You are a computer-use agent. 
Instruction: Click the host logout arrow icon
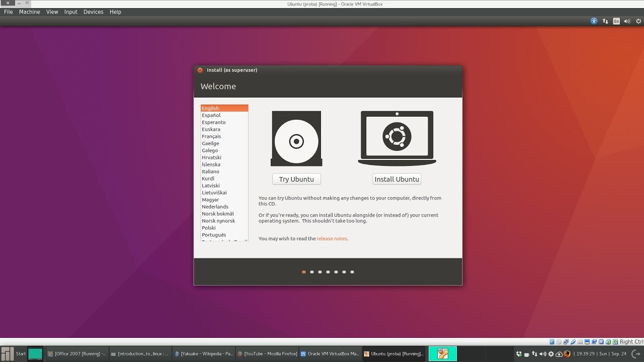[636, 354]
